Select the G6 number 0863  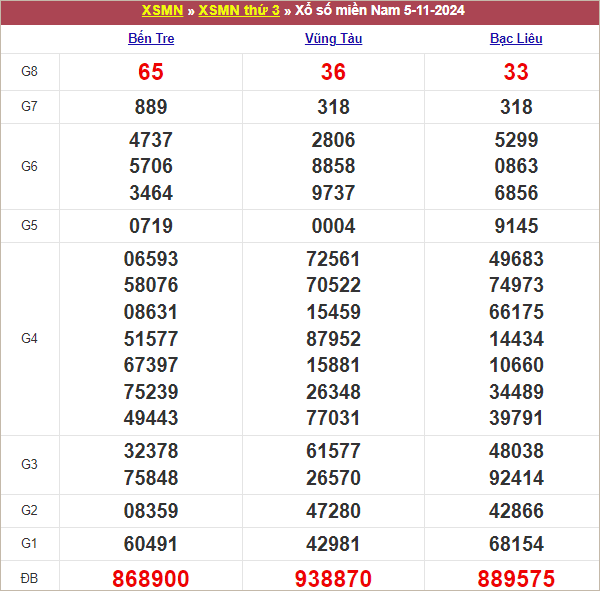coord(516,166)
